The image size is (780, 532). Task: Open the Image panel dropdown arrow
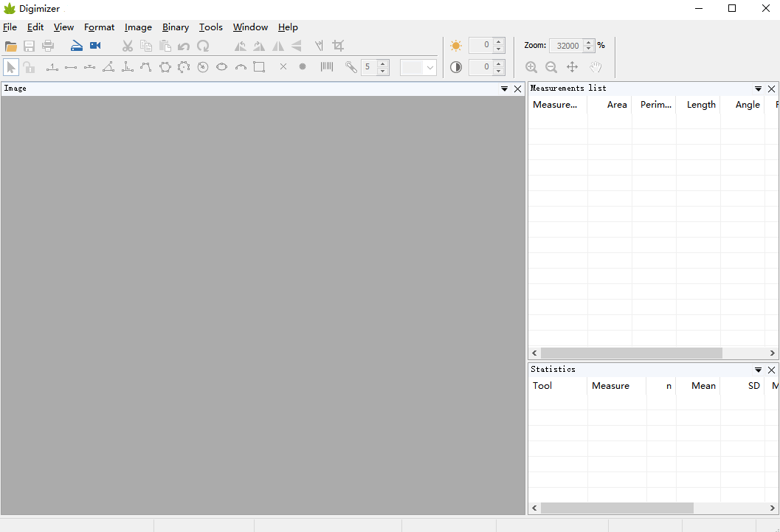(505, 89)
